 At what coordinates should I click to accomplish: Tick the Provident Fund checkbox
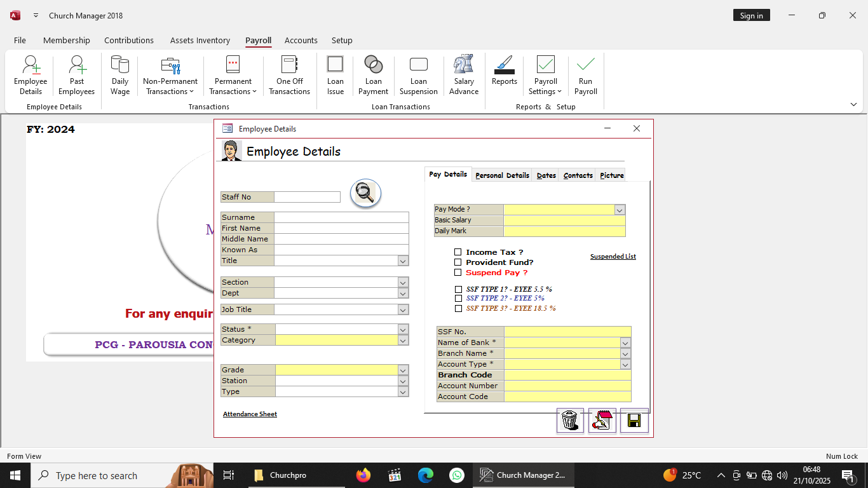click(458, 262)
